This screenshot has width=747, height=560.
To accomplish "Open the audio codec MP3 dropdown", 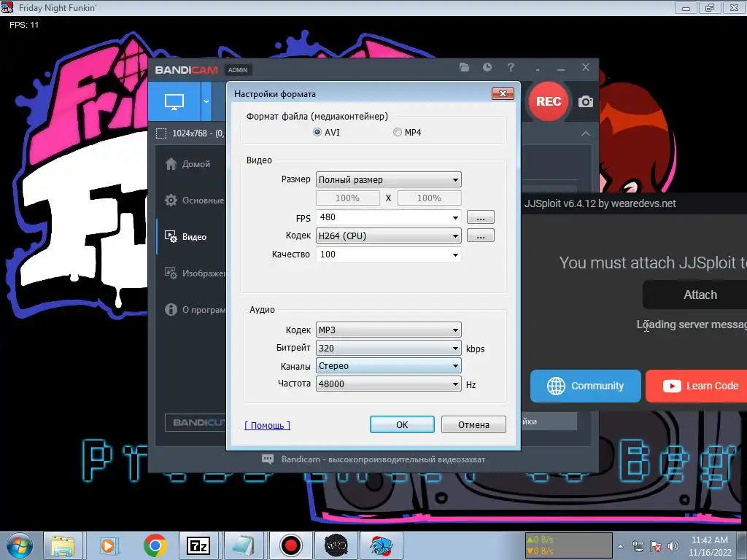I will pos(388,330).
